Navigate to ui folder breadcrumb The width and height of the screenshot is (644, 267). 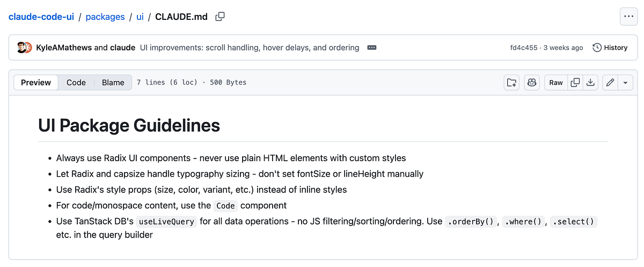click(x=140, y=17)
